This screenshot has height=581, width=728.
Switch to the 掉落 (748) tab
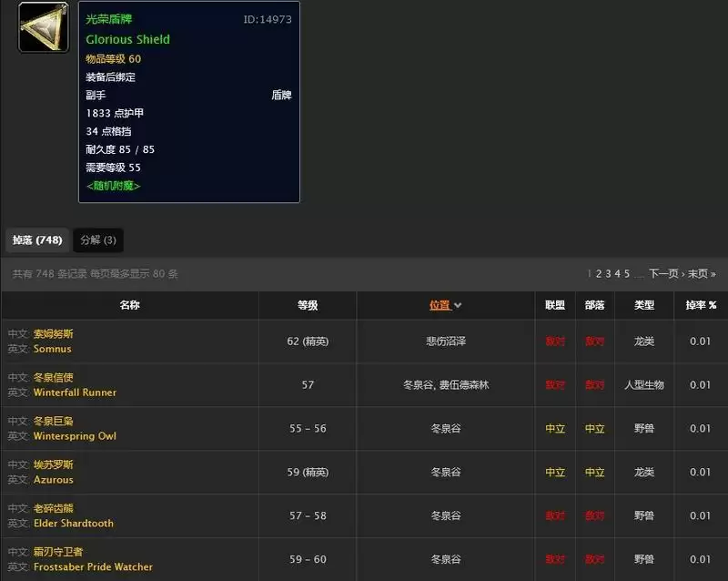coord(36,240)
